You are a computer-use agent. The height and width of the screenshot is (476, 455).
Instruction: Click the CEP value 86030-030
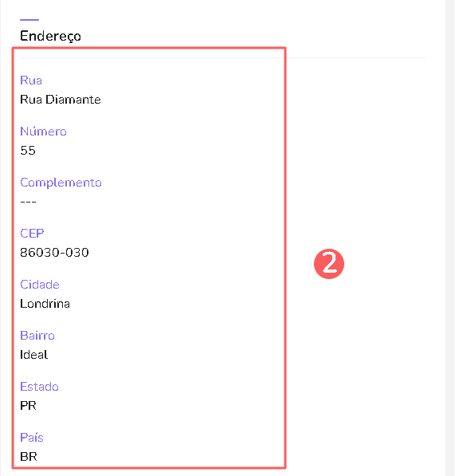point(54,253)
